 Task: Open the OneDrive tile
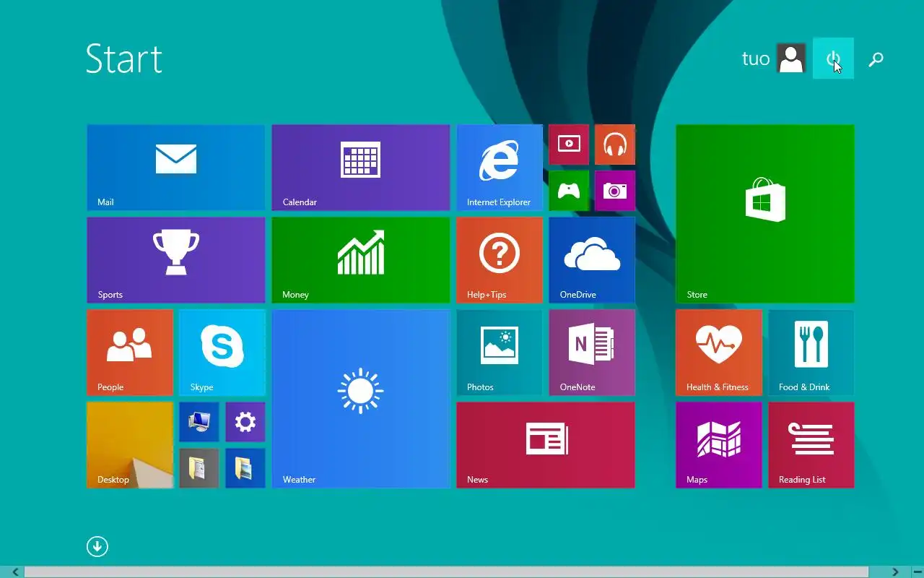pyautogui.click(x=592, y=260)
